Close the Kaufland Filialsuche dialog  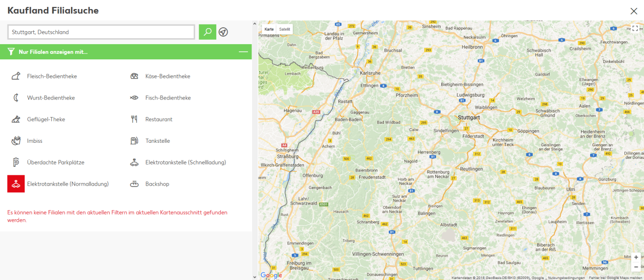coord(633,11)
